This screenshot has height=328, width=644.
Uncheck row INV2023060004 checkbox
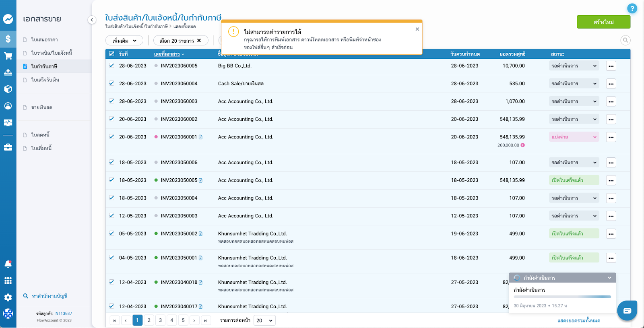click(111, 83)
